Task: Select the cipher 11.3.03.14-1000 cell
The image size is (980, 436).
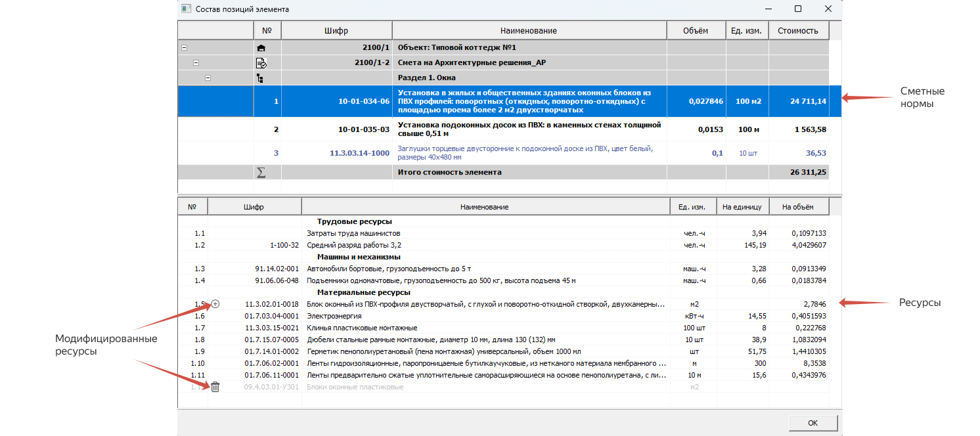Action: pyautogui.click(x=336, y=153)
